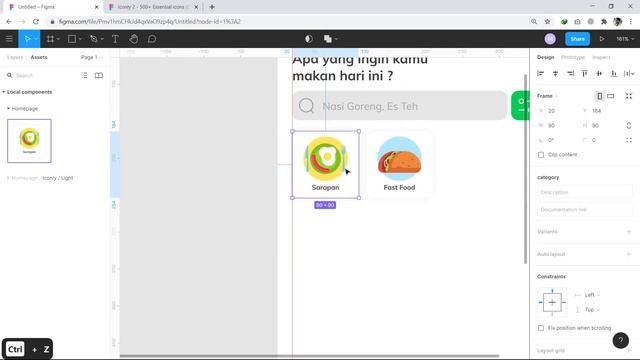
Task: Align right icon in Design panel
Action: coord(570,73)
